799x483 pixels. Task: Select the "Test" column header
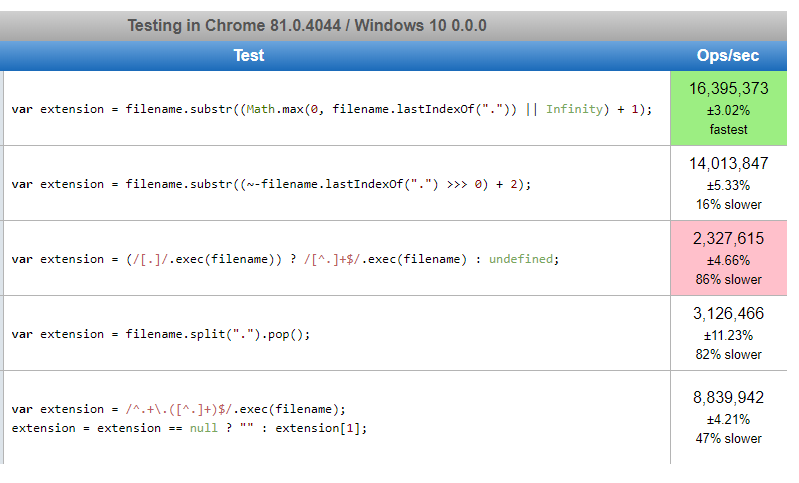[x=248, y=56]
